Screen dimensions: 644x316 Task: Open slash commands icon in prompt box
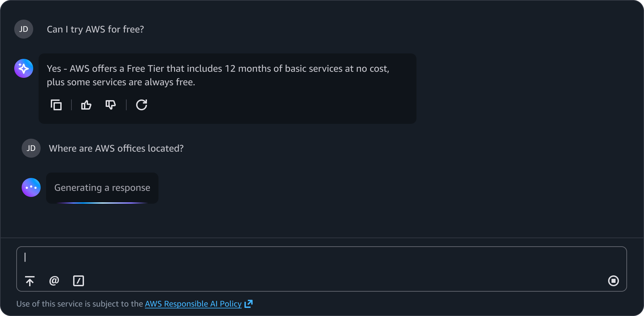click(x=79, y=281)
